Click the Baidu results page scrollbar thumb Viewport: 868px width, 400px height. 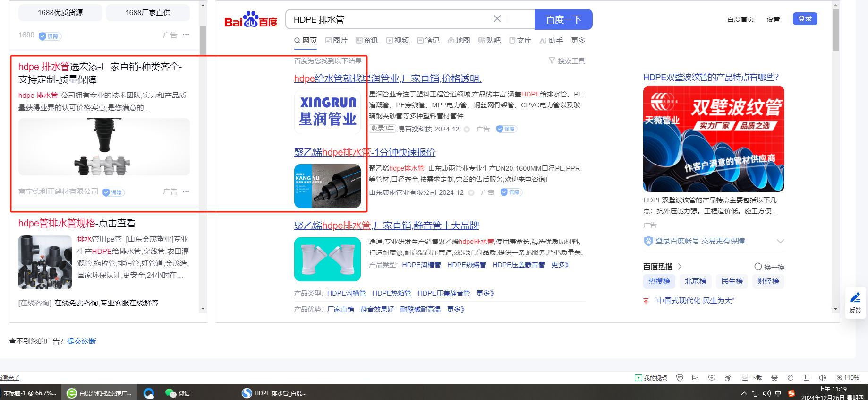tap(835, 30)
